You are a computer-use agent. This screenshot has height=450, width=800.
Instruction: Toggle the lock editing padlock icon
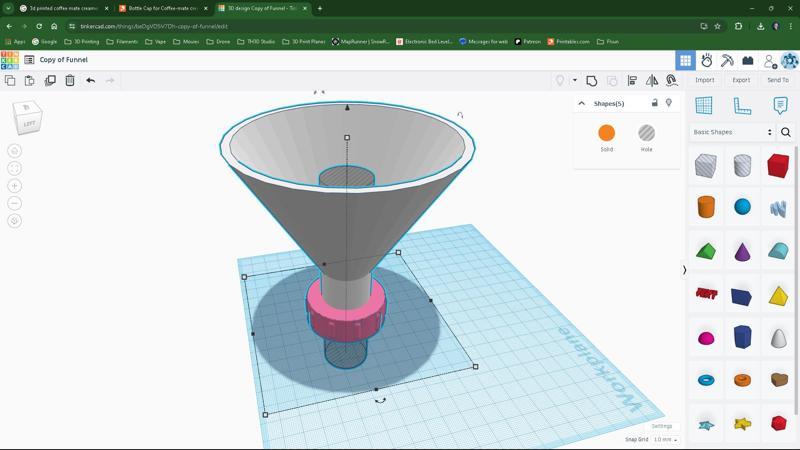655,103
